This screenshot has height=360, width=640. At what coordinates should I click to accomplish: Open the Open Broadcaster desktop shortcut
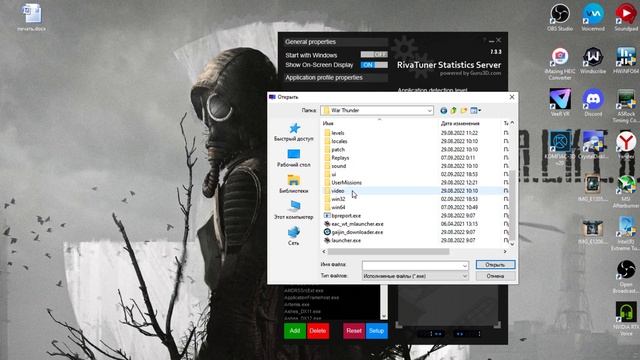626,277
